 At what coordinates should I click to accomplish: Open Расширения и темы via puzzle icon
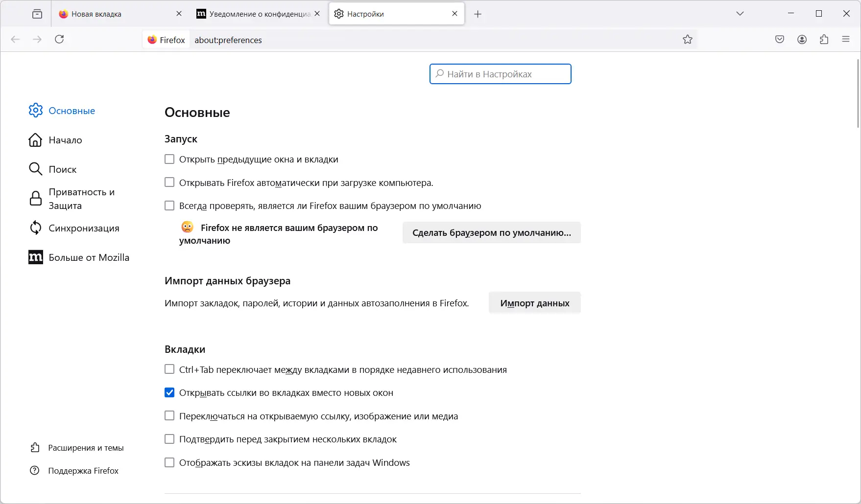pyautogui.click(x=34, y=447)
